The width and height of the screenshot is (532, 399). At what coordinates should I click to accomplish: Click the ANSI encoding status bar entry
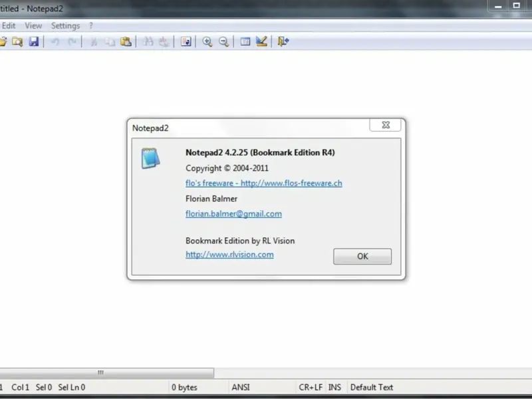pos(241,387)
